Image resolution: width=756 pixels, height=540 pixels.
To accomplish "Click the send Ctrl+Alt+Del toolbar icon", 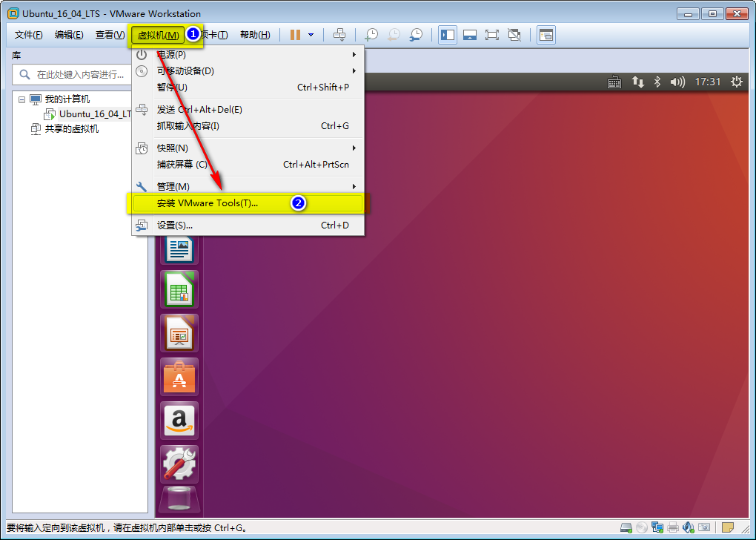I will [x=339, y=35].
